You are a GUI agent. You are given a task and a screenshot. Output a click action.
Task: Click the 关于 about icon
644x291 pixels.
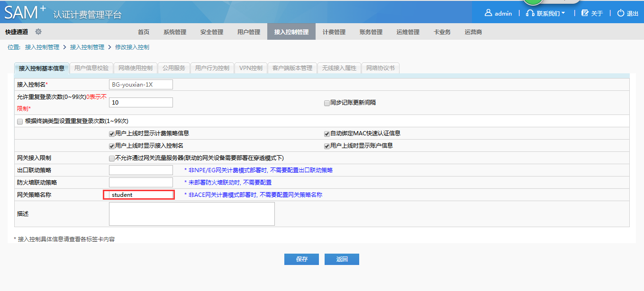click(585, 13)
